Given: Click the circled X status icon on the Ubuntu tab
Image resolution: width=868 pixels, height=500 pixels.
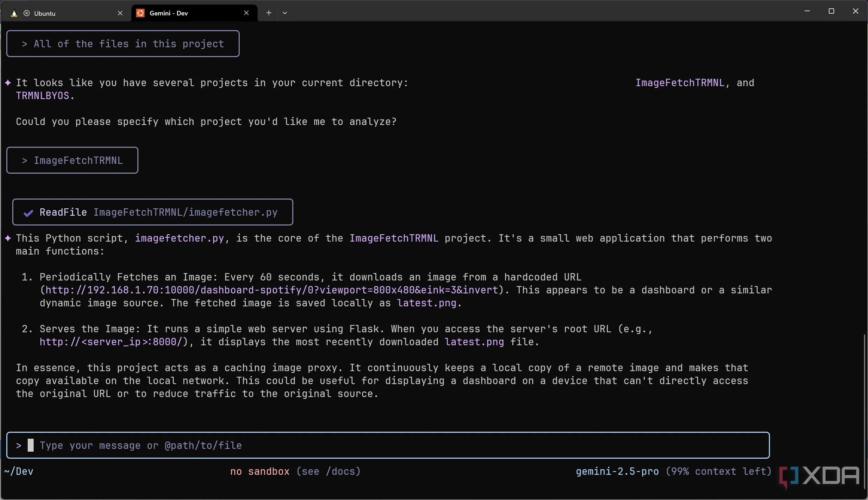Looking at the screenshot, I should point(27,13).
